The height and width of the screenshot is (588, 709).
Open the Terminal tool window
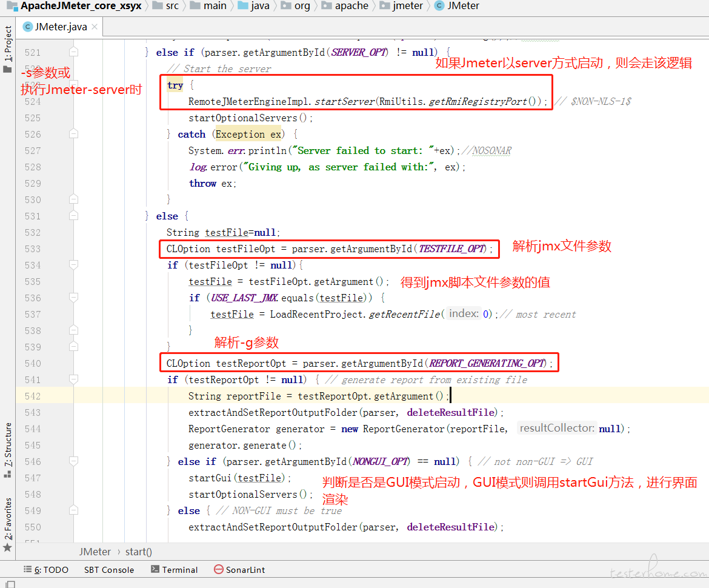[x=175, y=569]
